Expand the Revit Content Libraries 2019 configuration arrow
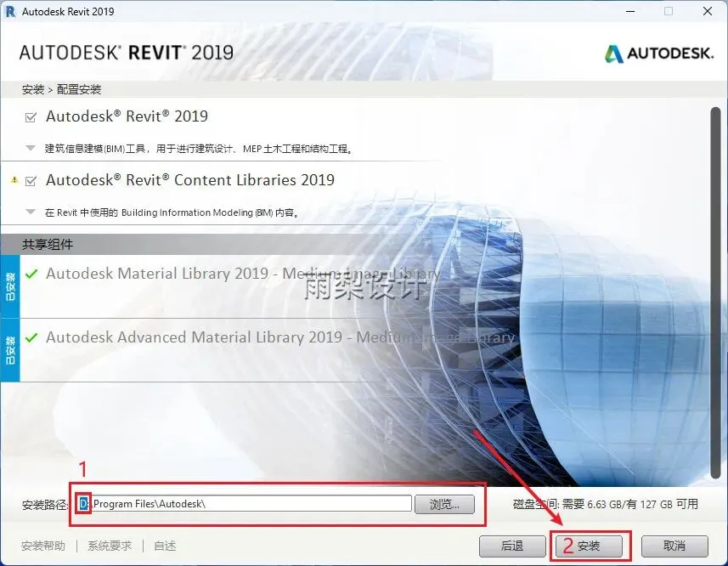Screen dimensions: 728x566 (31, 212)
